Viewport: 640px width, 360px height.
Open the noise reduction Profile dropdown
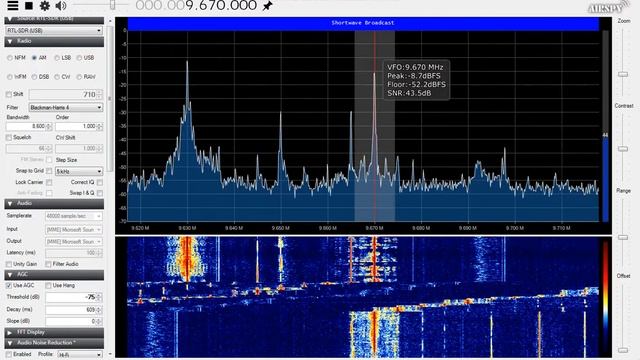click(80, 355)
